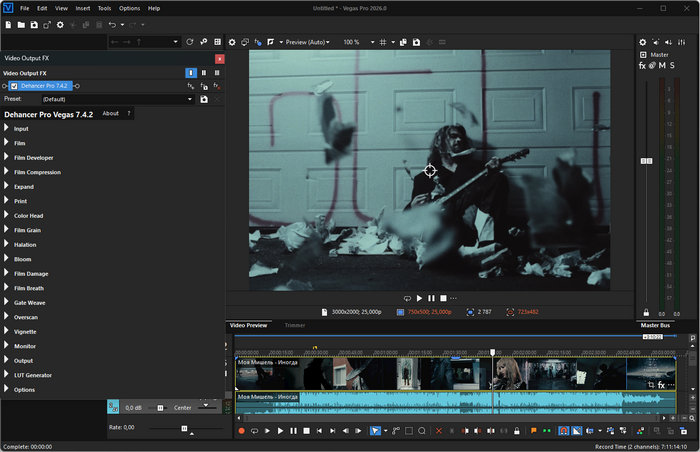Copy snapshot to clipboard icon in preview toolbar

403,42
